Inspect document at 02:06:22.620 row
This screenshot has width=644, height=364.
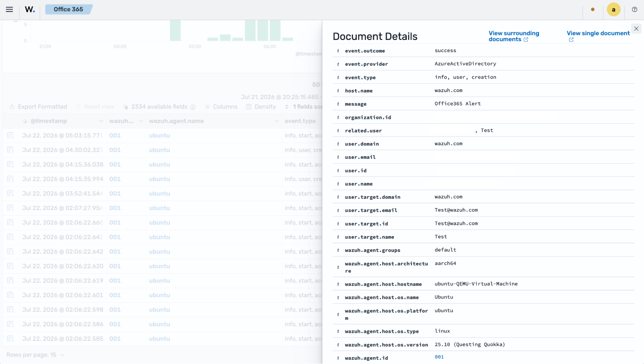[11, 266]
